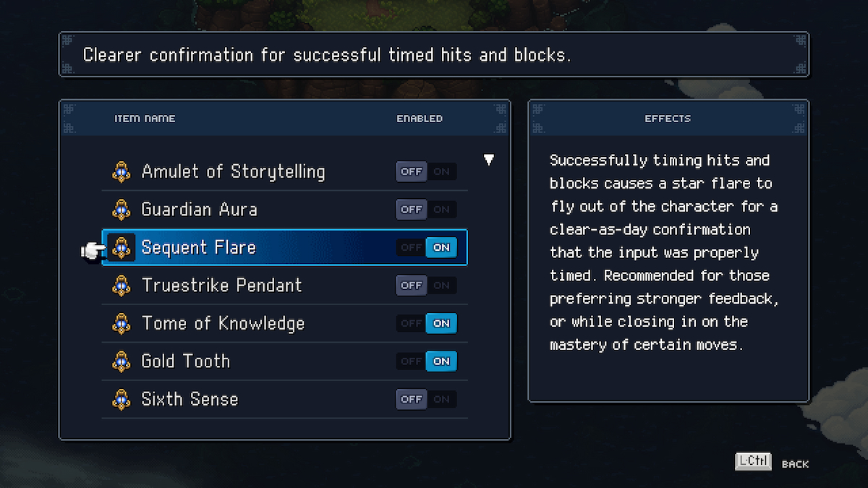Click the Truestrike Pendant relic icon

click(x=122, y=286)
